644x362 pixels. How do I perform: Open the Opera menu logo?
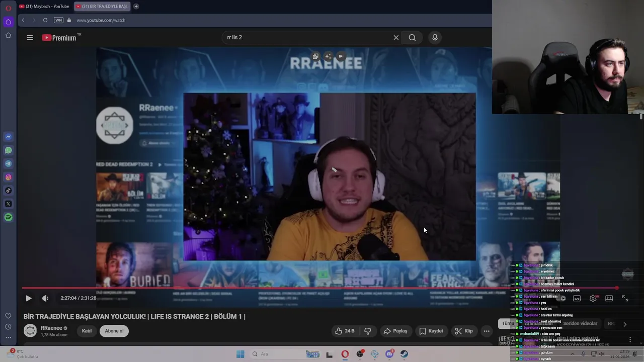8,8
